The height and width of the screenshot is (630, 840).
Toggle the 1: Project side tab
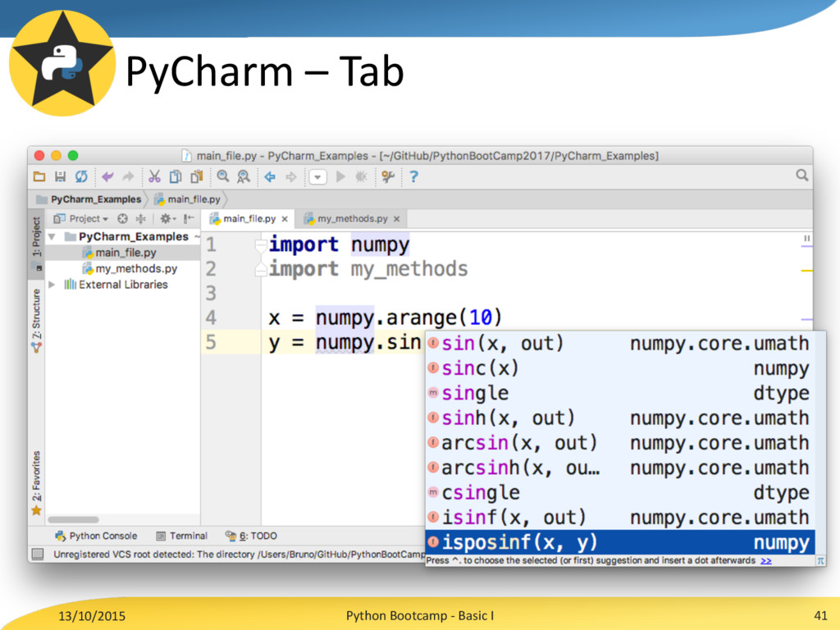[x=36, y=244]
